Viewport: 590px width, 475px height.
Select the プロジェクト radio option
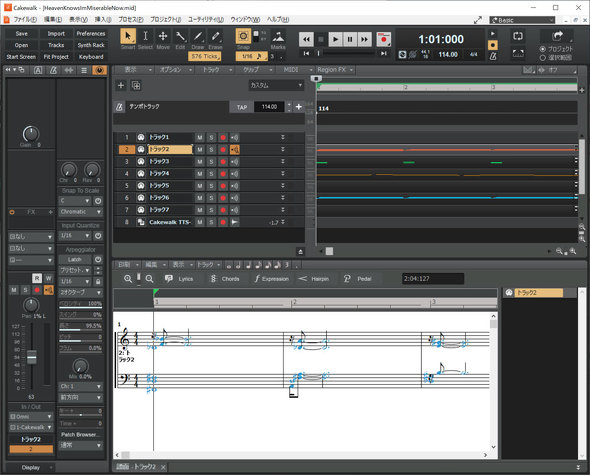click(543, 49)
